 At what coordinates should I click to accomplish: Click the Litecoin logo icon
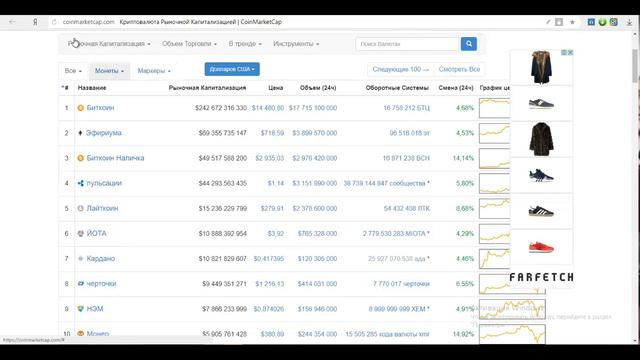coord(80,208)
